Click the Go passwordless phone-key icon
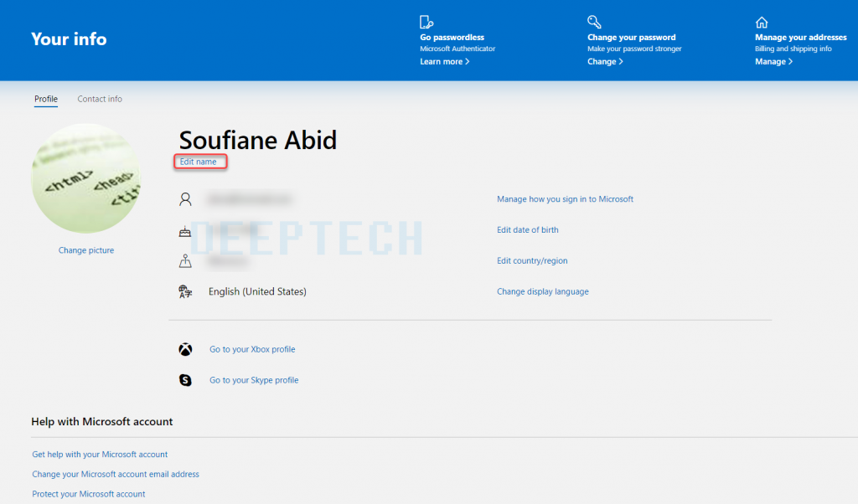The height and width of the screenshot is (504, 858). click(426, 22)
